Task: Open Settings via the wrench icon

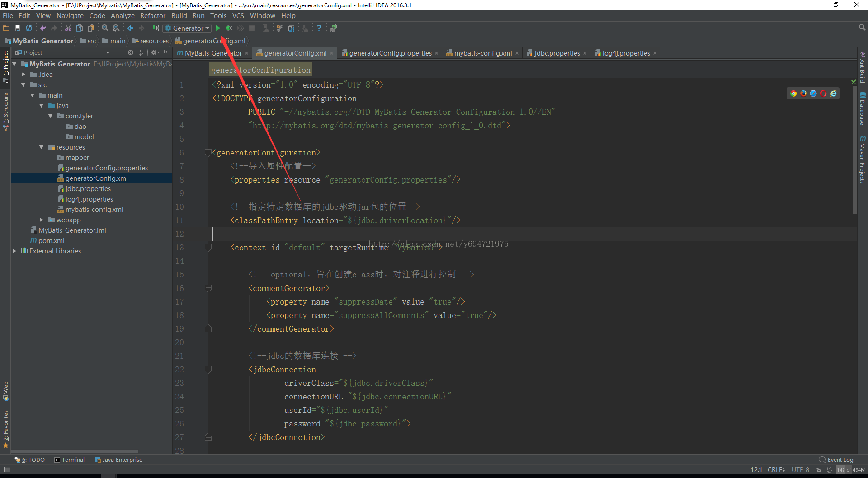Action: [280, 28]
